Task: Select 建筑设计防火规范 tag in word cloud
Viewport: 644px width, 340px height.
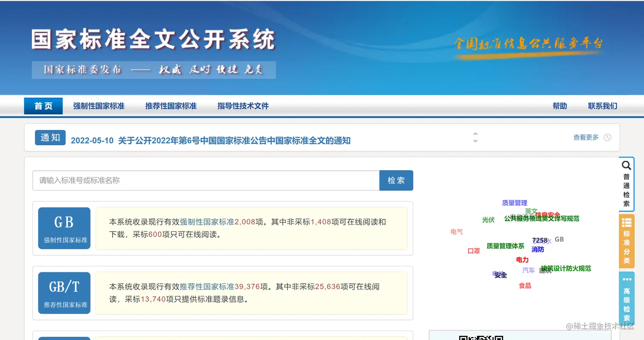Action: coord(566,269)
